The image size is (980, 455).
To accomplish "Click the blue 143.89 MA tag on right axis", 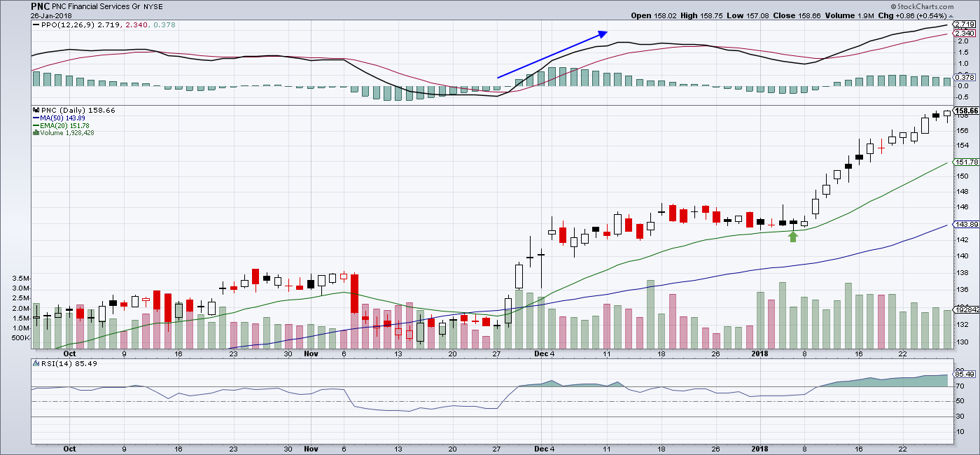I will click(x=965, y=224).
